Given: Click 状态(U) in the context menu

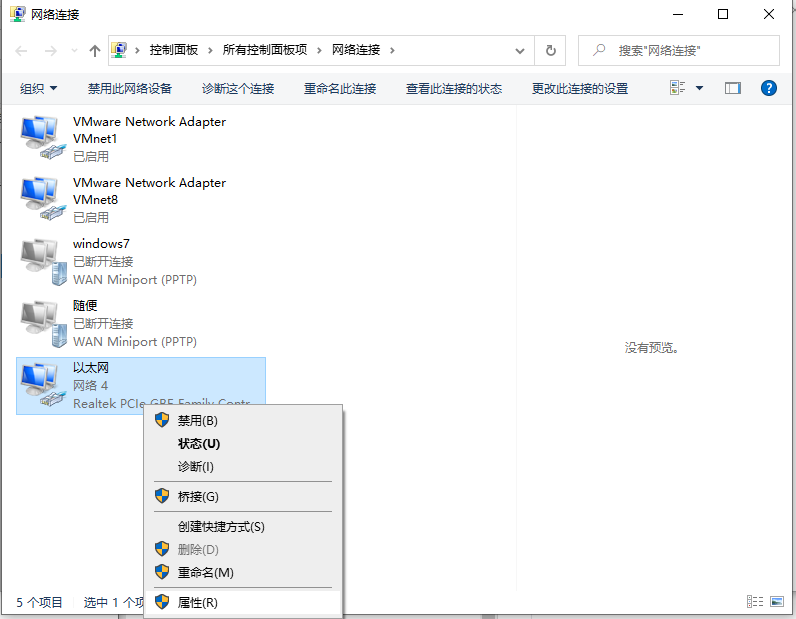Looking at the screenshot, I should 198,443.
